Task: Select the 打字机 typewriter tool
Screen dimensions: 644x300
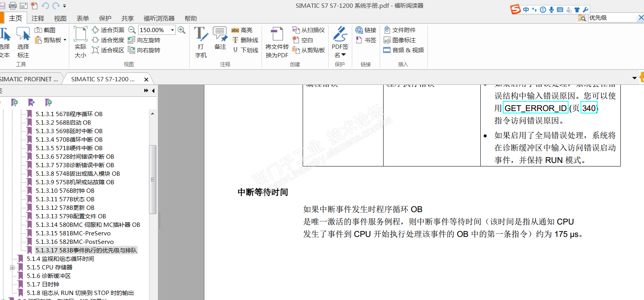Action: (201, 43)
